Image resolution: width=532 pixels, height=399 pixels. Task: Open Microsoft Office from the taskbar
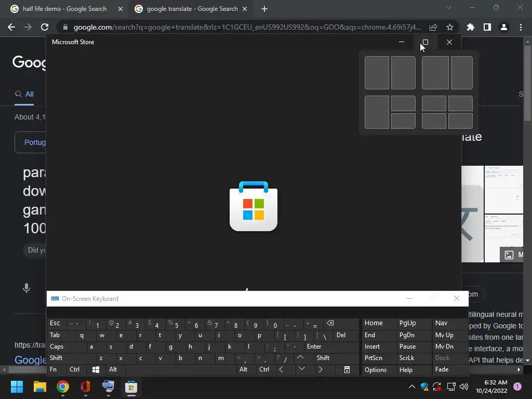pyautogui.click(x=86, y=387)
